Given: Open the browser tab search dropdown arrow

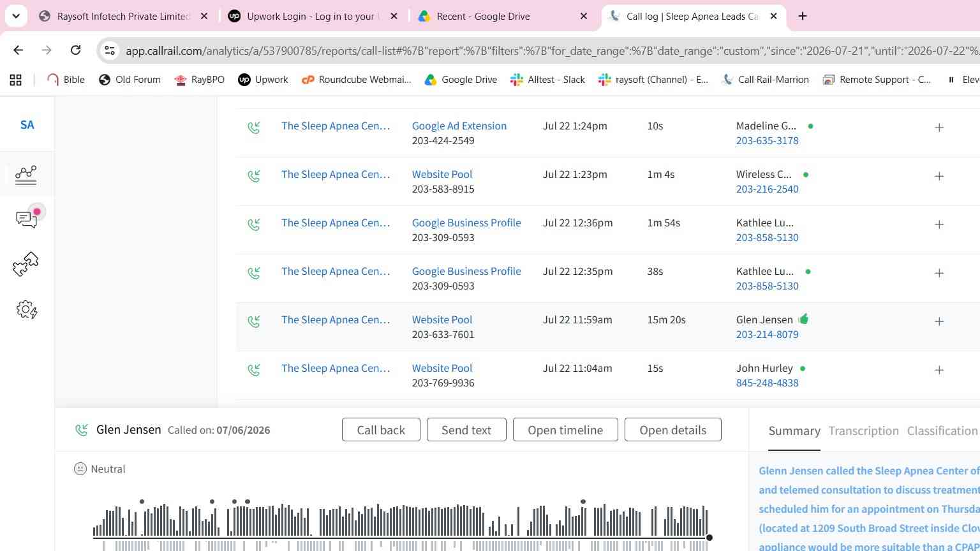Looking at the screenshot, I should 16,16.
